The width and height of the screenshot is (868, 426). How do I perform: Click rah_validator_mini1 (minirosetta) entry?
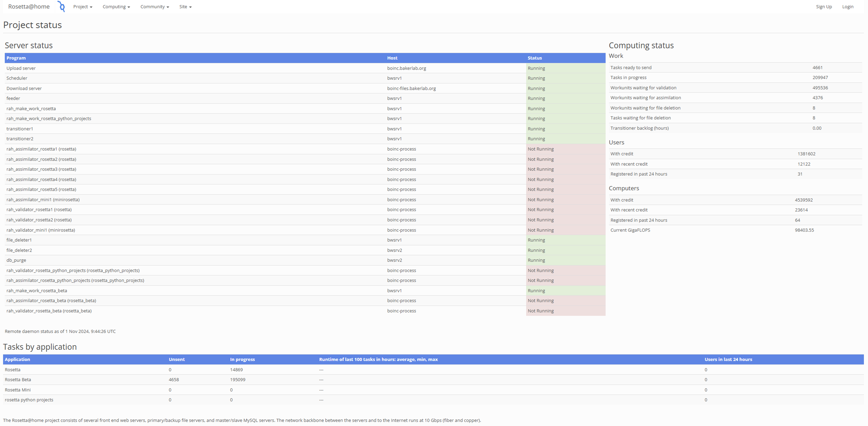click(x=40, y=230)
